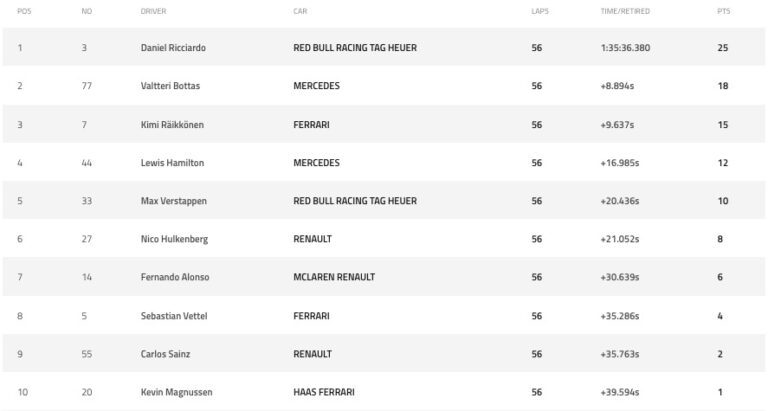
Task: Click Carlos Sainz in the table
Action: (164, 354)
